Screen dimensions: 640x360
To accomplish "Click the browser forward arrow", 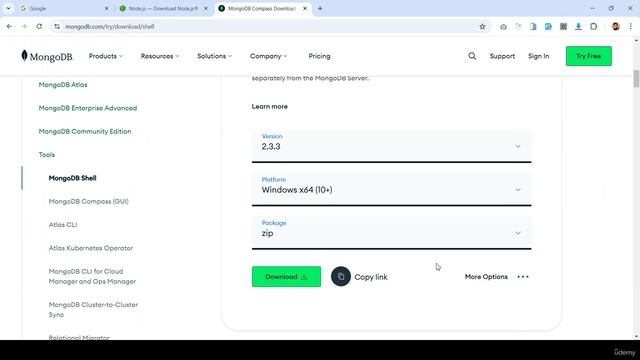I will tap(24, 27).
